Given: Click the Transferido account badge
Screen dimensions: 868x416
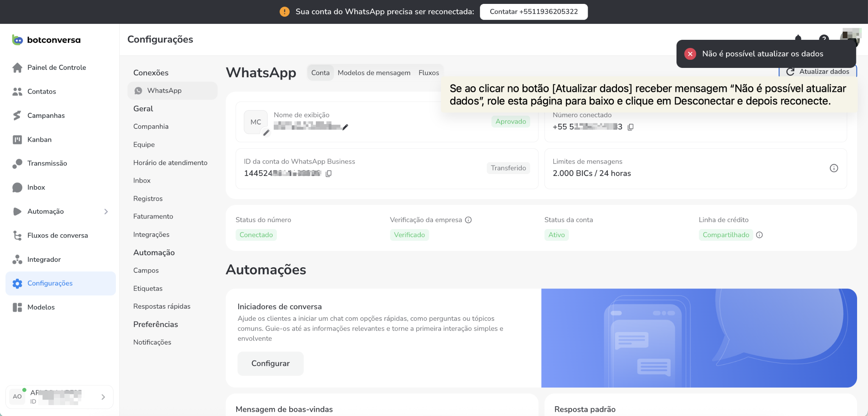Looking at the screenshot, I should [x=508, y=168].
